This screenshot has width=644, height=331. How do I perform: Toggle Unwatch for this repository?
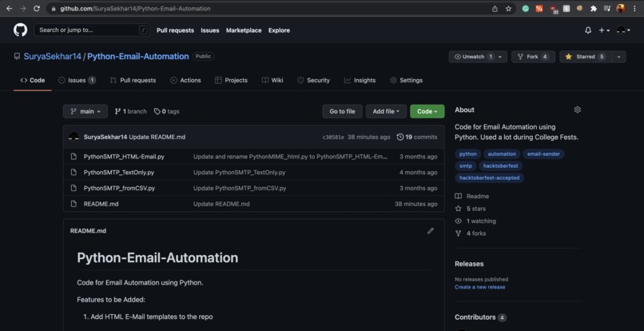tap(472, 57)
